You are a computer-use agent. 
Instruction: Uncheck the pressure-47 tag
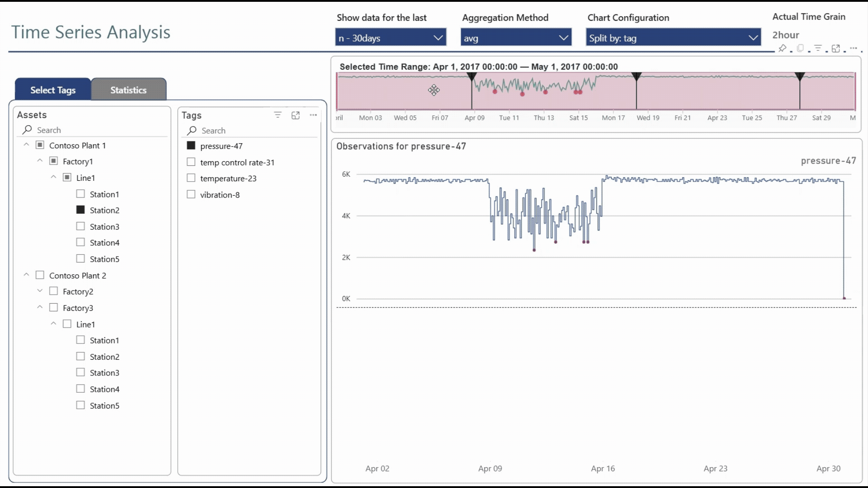tap(190, 145)
